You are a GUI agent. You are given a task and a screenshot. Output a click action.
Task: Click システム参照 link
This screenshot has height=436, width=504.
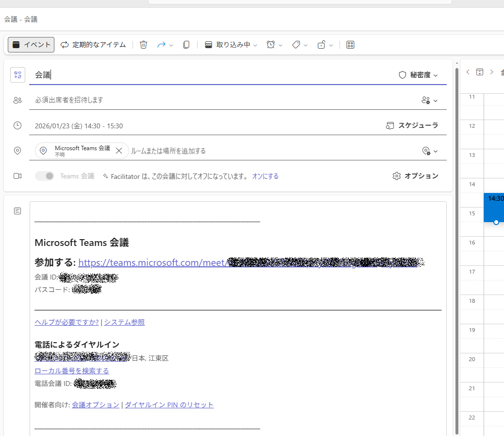(x=124, y=322)
